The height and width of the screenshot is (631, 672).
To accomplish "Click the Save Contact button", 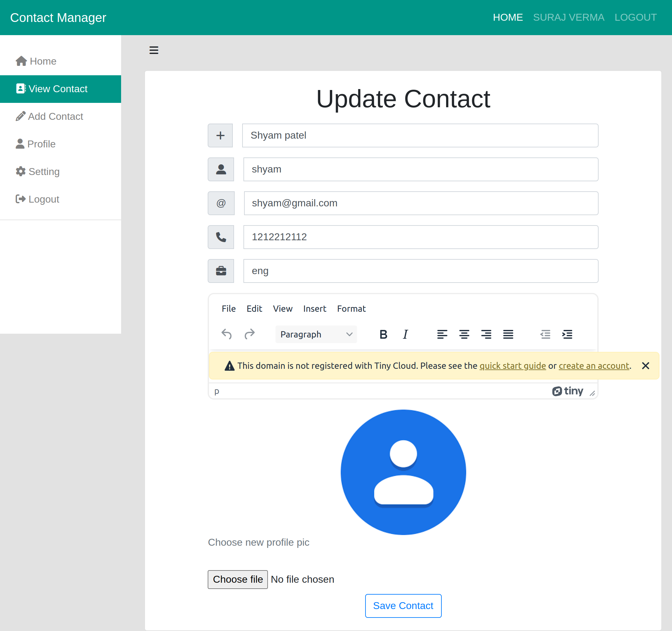I will [403, 606].
